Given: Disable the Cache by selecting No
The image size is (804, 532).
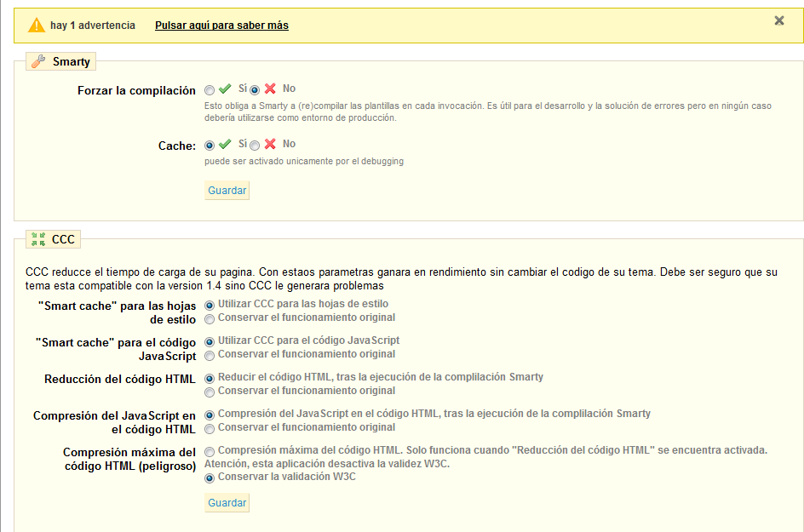Looking at the screenshot, I should click(x=254, y=145).
